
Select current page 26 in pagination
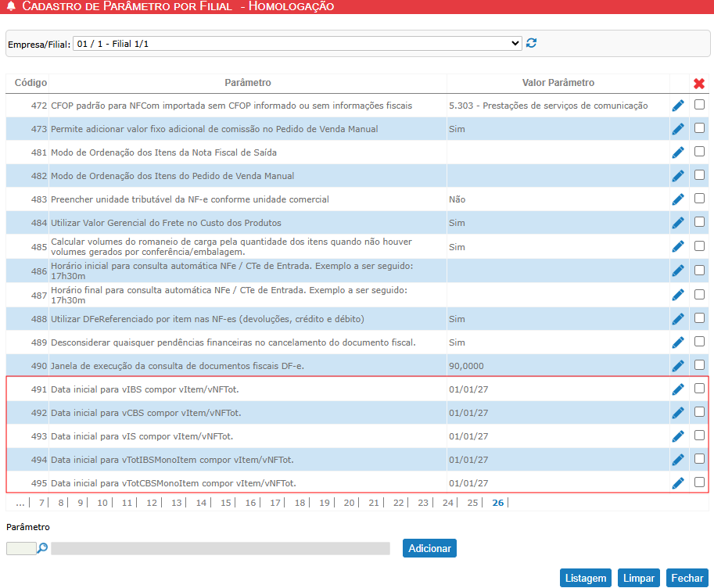pyautogui.click(x=498, y=503)
